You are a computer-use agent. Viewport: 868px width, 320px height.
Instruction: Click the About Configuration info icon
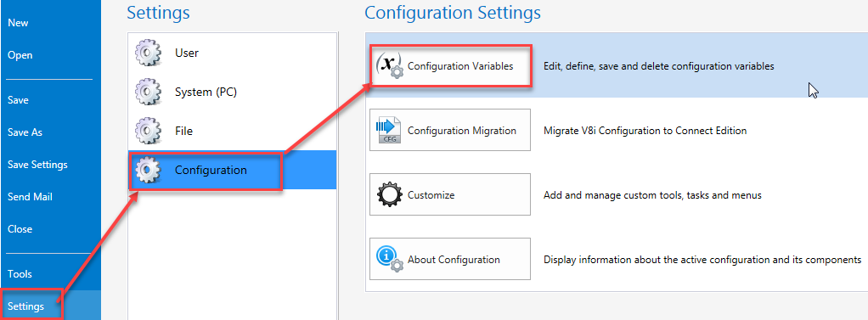coord(389,259)
